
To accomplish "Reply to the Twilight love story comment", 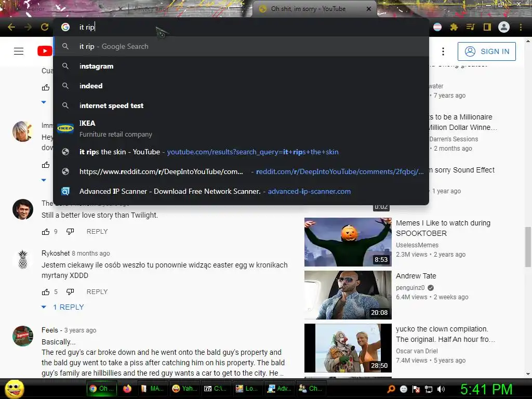I will click(x=97, y=232).
